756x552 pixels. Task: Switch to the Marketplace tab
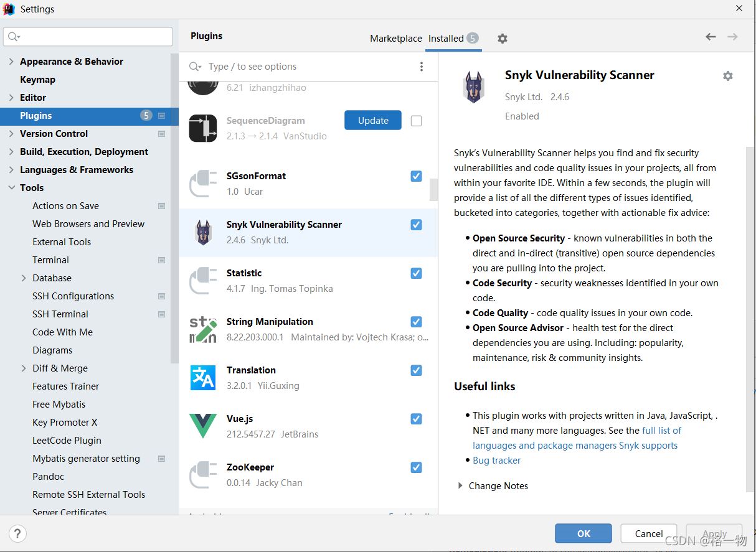point(396,39)
